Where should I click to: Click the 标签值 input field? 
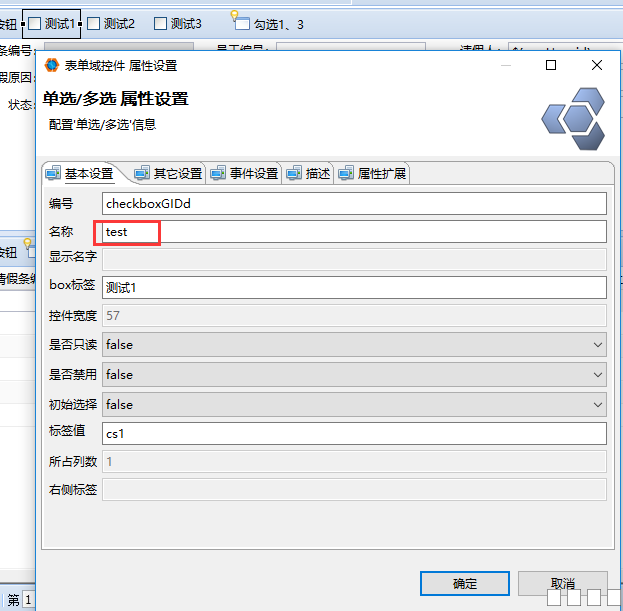tap(355, 434)
